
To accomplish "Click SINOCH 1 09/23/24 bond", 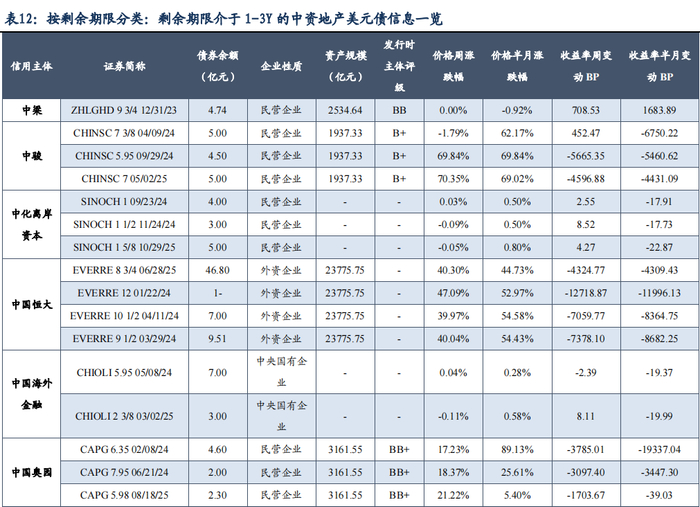I will tap(124, 201).
